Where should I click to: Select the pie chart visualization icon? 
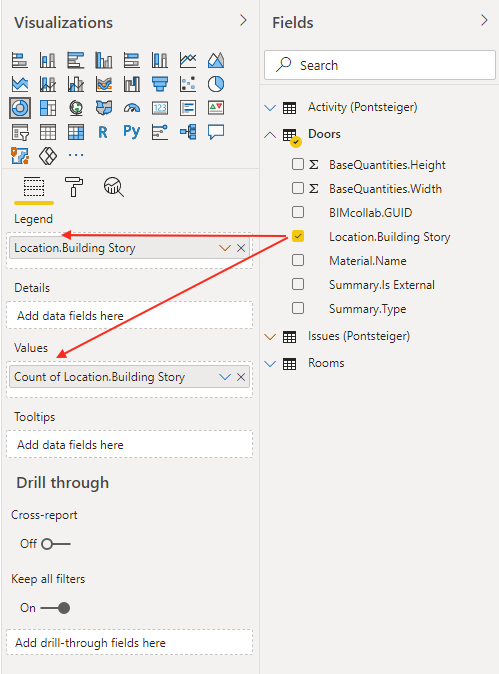point(216,84)
